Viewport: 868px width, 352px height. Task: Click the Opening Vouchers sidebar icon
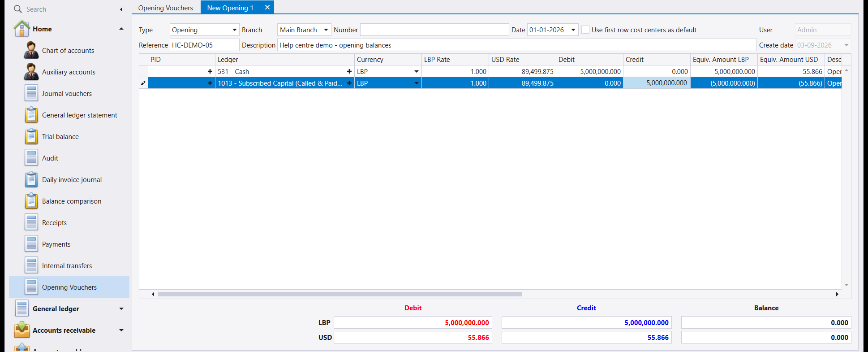click(31, 287)
